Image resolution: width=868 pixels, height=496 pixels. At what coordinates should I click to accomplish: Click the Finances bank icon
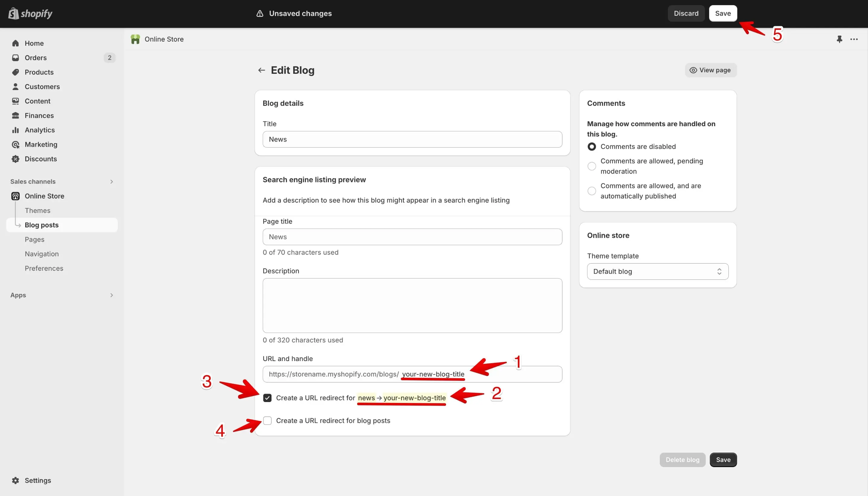click(x=15, y=115)
